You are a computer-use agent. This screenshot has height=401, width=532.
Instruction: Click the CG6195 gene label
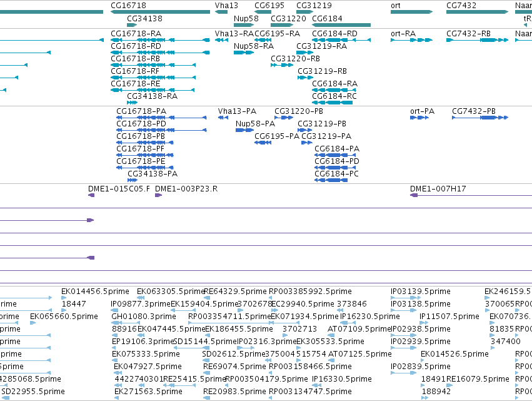[x=269, y=6]
